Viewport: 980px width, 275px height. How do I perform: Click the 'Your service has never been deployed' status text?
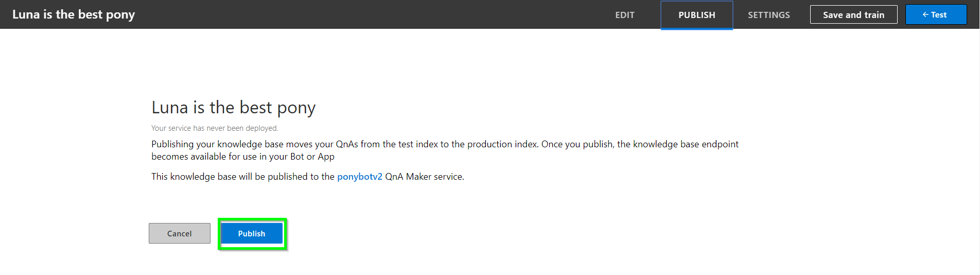[x=215, y=128]
